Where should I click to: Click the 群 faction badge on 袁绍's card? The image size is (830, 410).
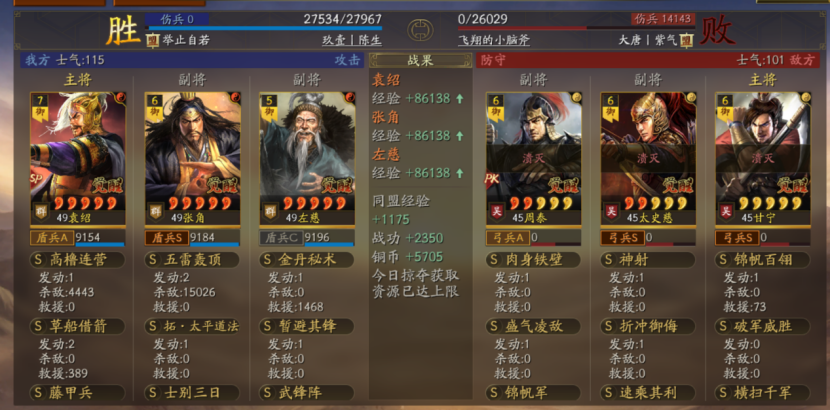tap(41, 210)
